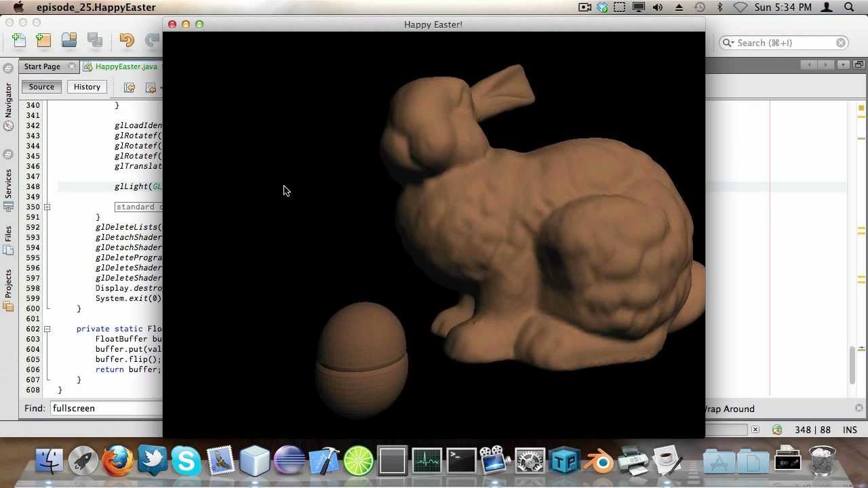The height and width of the screenshot is (488, 868).
Task: Click the 'return buffer;' code line
Action: 129,369
